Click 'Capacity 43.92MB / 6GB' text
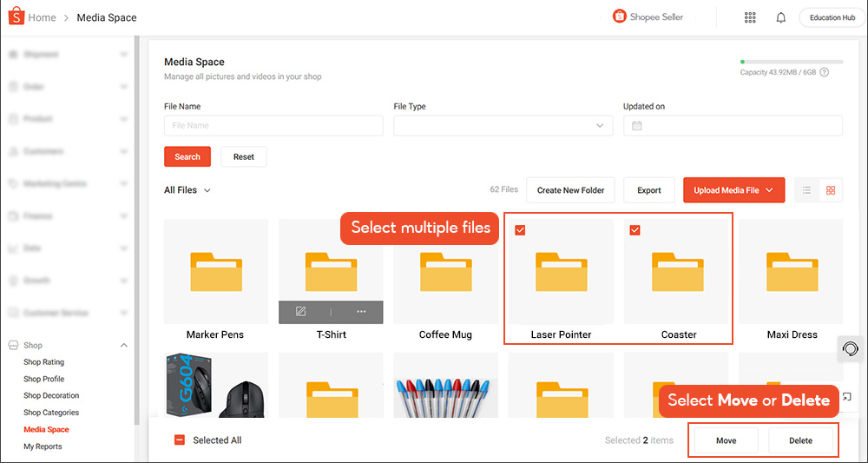Screen dimensions: 868x463 click(x=779, y=72)
